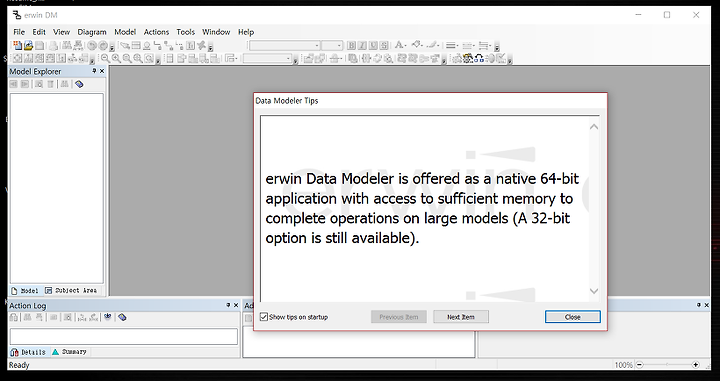Toggle Strikethrough formatting button
This screenshot has width=720, height=381.
(384, 45)
